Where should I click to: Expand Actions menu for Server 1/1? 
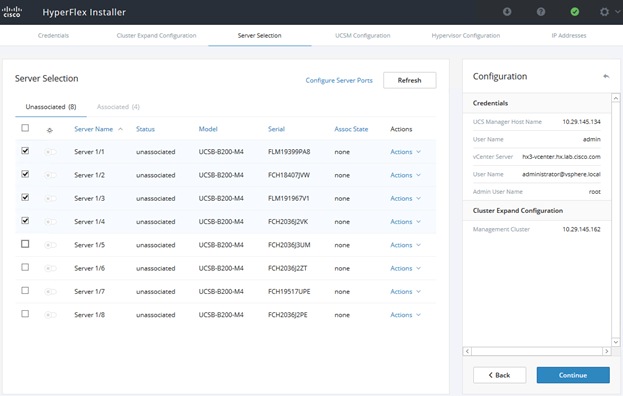click(x=405, y=152)
